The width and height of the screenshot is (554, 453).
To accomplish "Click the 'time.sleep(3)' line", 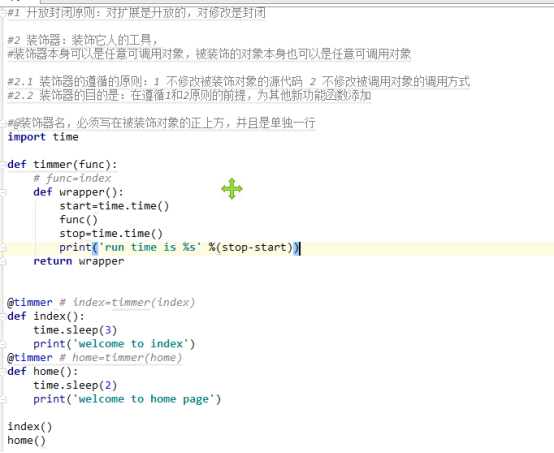I will coord(75,330).
